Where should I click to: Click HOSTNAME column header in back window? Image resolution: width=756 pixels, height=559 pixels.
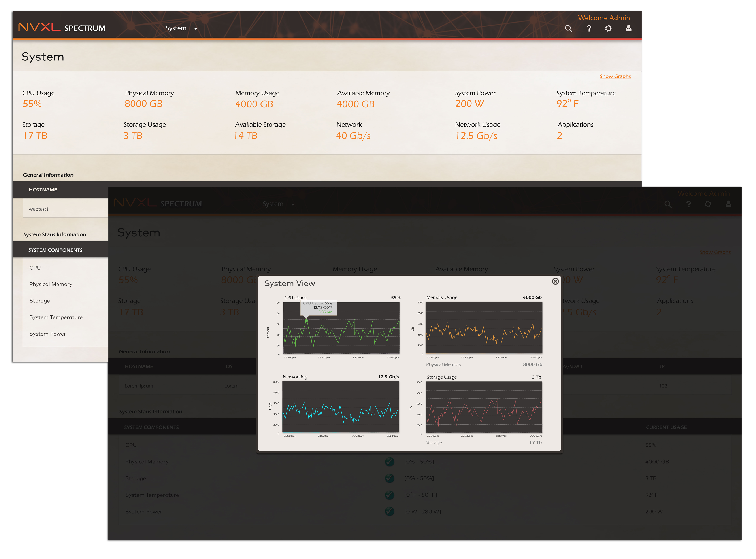(43, 189)
